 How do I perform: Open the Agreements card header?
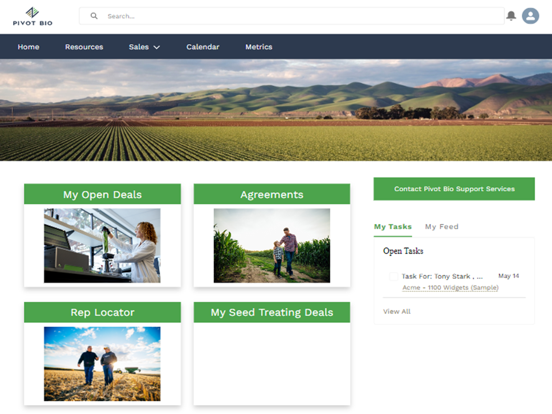(272, 194)
